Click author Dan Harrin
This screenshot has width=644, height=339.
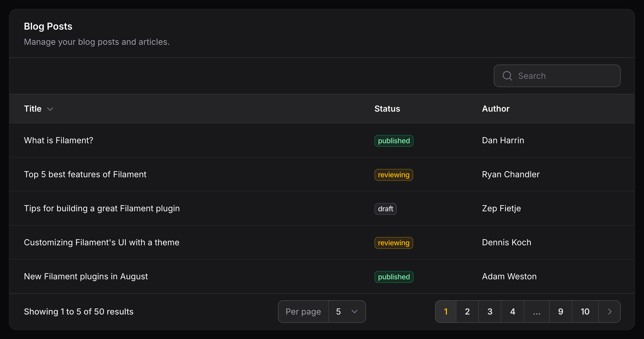pyautogui.click(x=503, y=140)
